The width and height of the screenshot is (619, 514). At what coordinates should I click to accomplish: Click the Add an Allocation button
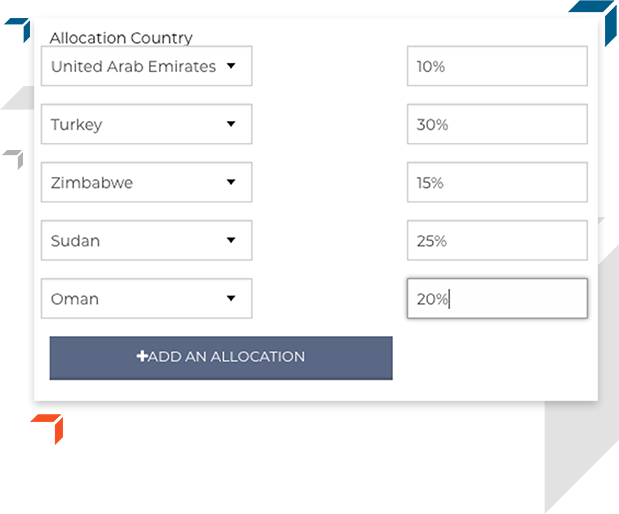[x=221, y=358]
